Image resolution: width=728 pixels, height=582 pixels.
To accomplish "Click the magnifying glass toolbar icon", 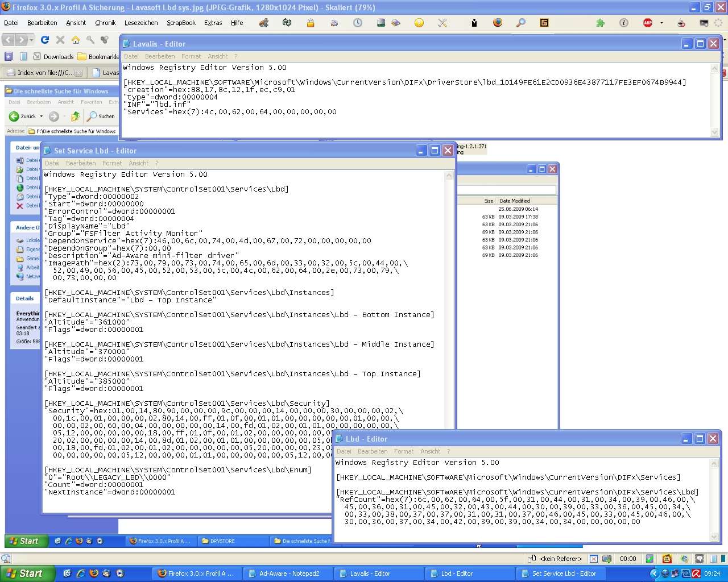I will 521,23.
